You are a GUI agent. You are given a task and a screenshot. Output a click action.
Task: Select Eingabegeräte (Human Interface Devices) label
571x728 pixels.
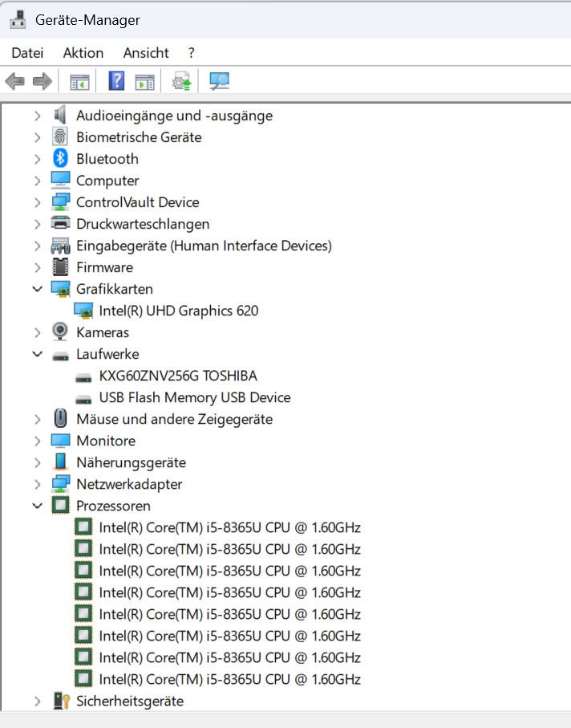tap(204, 246)
